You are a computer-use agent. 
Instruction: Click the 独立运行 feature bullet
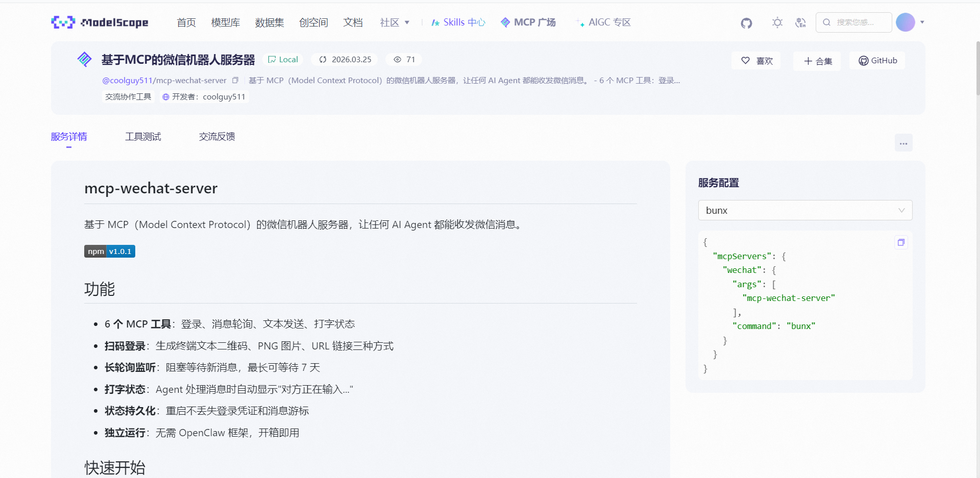pos(202,433)
